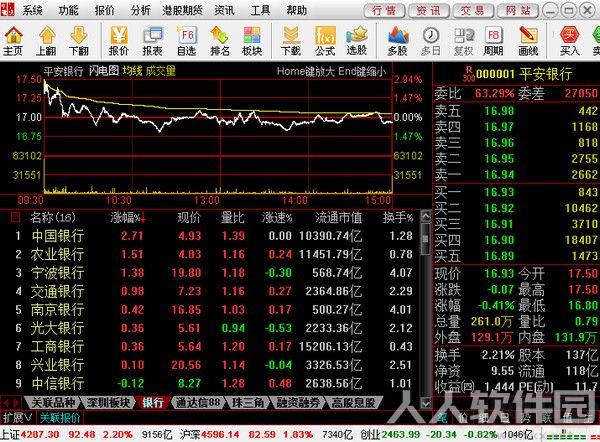Click the 关联报价 link

tap(60, 418)
